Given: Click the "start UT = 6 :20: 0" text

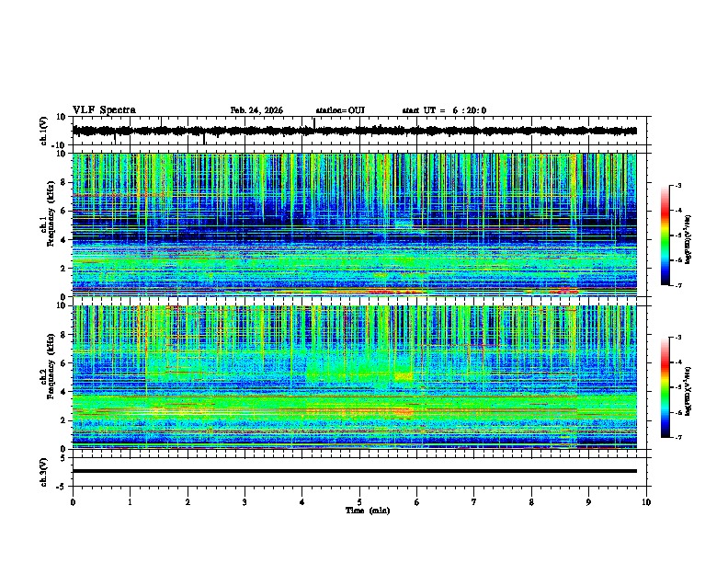Looking at the screenshot, I should 444,110.
